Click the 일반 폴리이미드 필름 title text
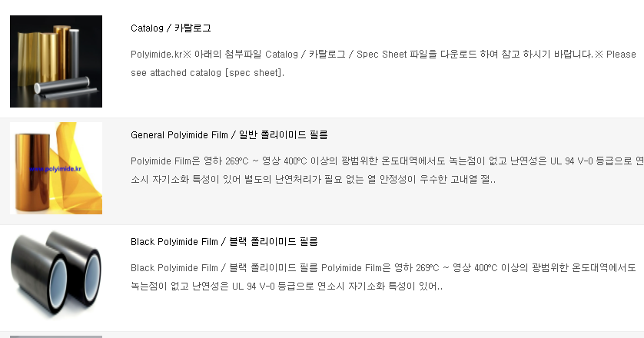This screenshot has width=644, height=338. point(284,134)
